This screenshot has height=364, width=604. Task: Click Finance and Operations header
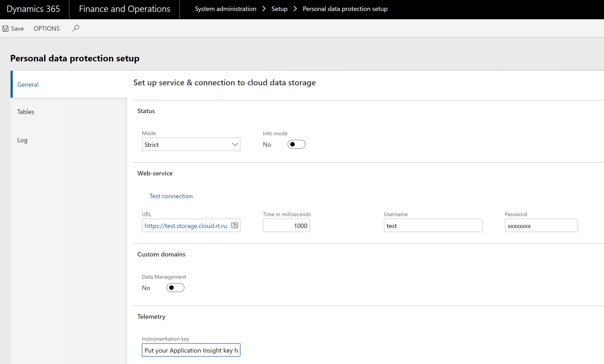click(125, 9)
